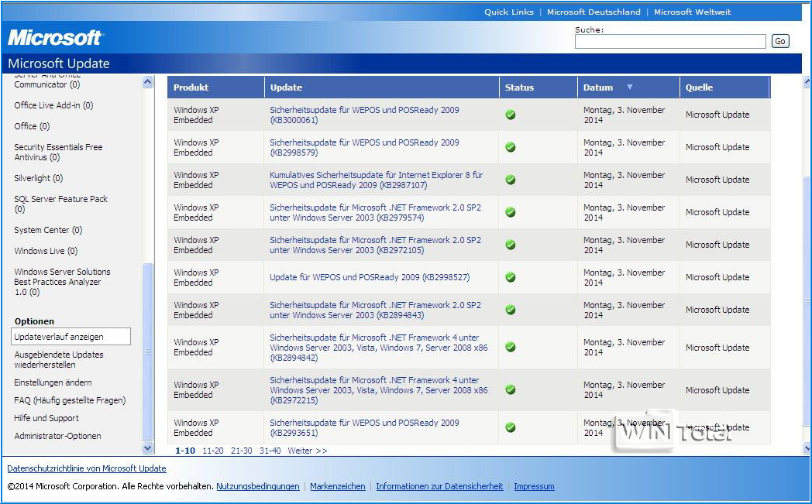Click green status icon for KB2894843 row
This screenshot has width=812, height=504.
[x=511, y=310]
